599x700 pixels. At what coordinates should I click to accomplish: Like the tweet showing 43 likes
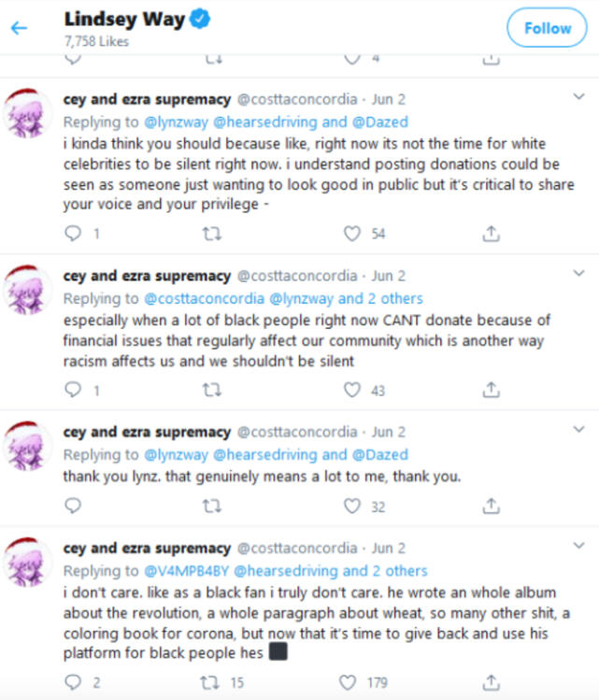tap(352, 391)
